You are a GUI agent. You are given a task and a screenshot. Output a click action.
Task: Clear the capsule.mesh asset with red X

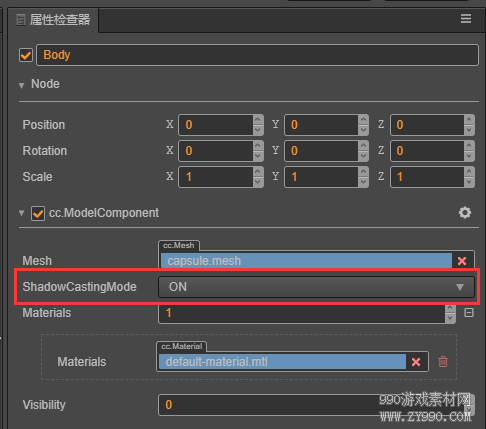tap(462, 261)
